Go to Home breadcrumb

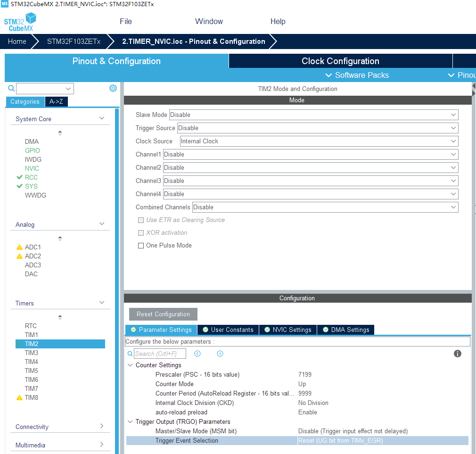tap(17, 41)
